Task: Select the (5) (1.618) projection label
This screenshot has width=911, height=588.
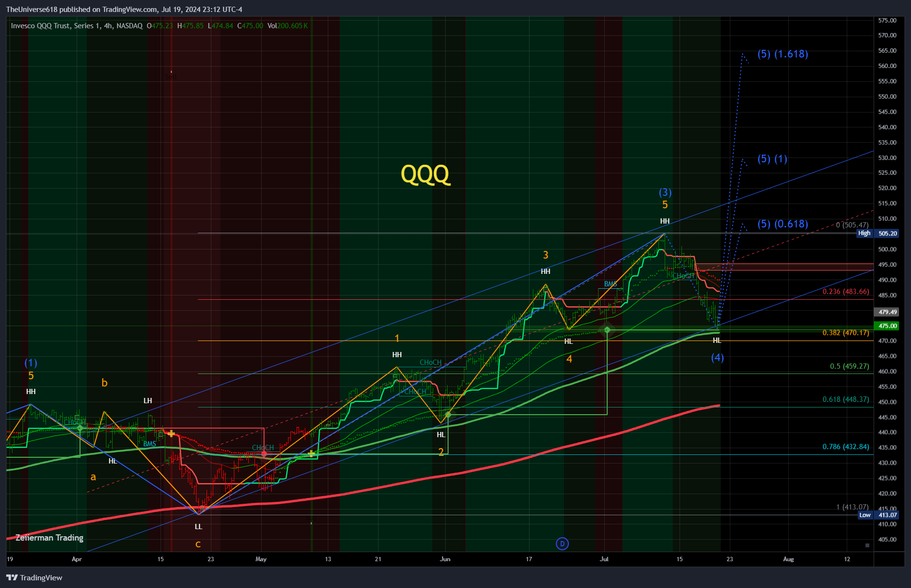Action: coord(783,54)
